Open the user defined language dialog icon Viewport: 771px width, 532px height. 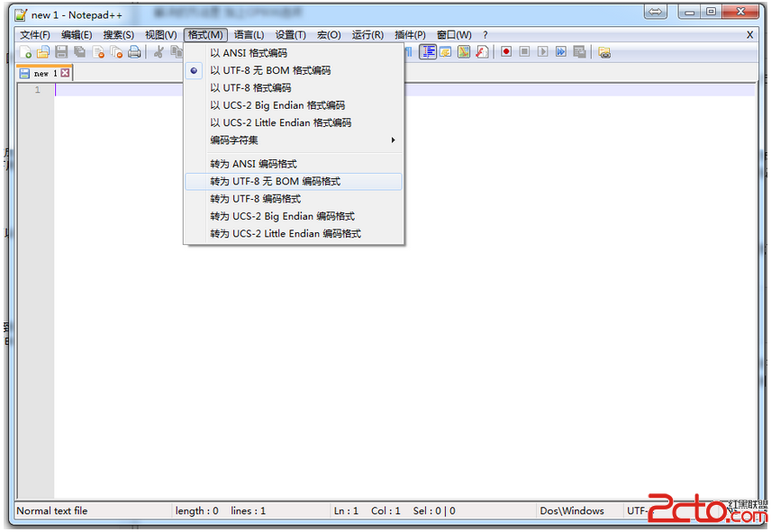coord(446,52)
